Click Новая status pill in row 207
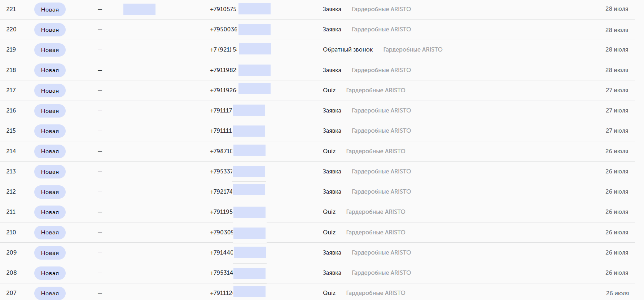Viewport: 644px width, 300px height. point(50,293)
